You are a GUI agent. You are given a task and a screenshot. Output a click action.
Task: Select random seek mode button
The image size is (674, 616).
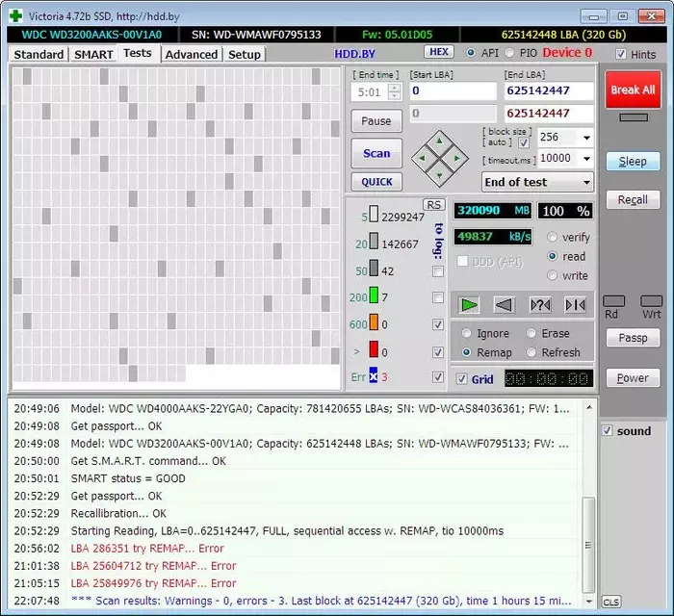coord(540,305)
